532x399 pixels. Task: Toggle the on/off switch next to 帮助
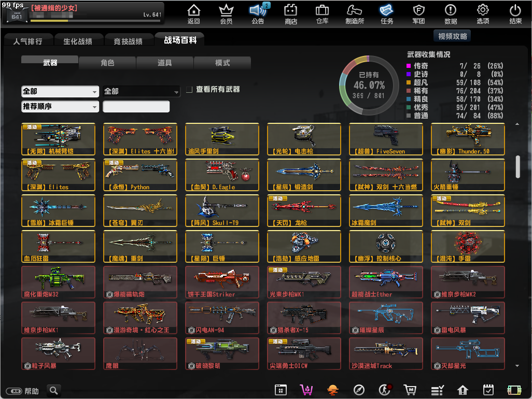pos(14,391)
